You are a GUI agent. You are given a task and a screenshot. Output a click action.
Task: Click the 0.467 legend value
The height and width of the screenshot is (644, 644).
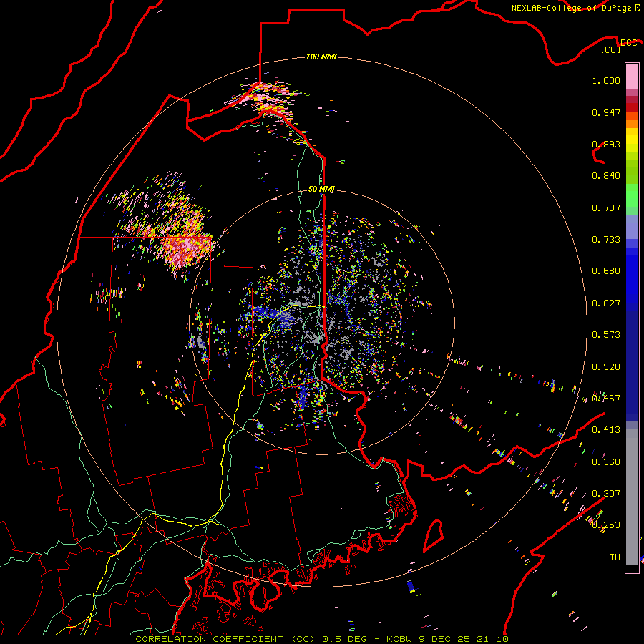(606, 398)
